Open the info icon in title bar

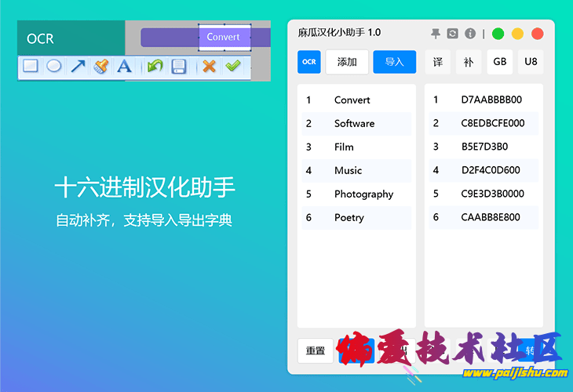(469, 34)
